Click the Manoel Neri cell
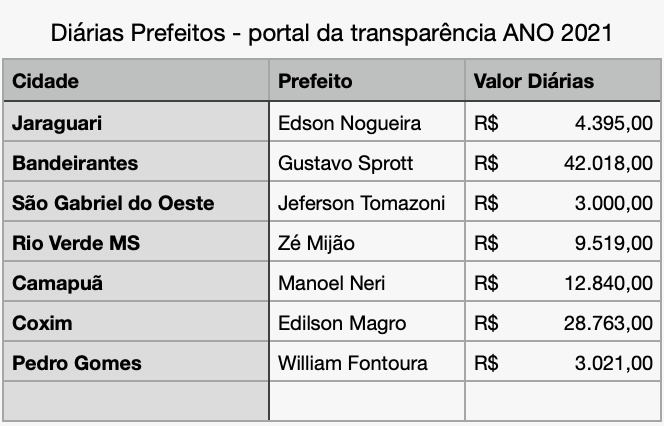Screen dimensions: 664x426 [x=367, y=282]
